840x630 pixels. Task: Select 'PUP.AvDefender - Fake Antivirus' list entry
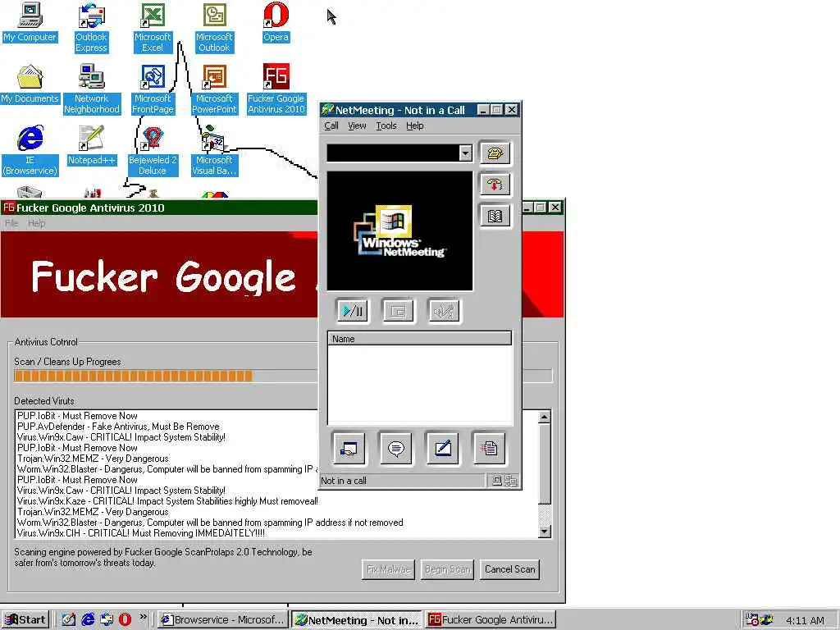point(118,427)
